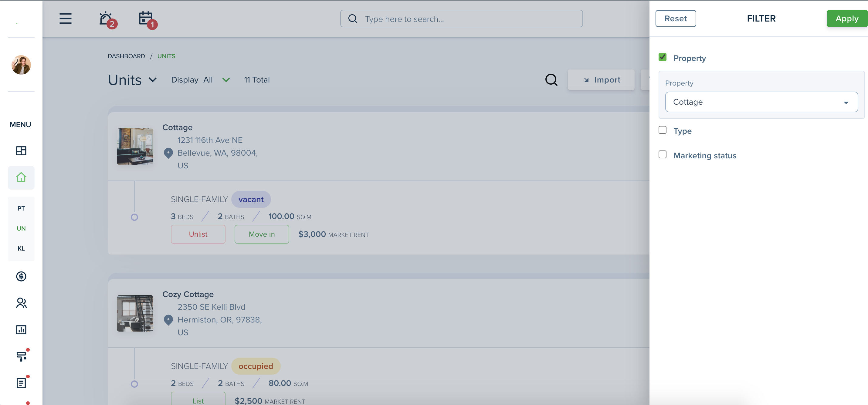Open the Display All dropdown chevron
The height and width of the screenshot is (405, 868).
click(226, 80)
